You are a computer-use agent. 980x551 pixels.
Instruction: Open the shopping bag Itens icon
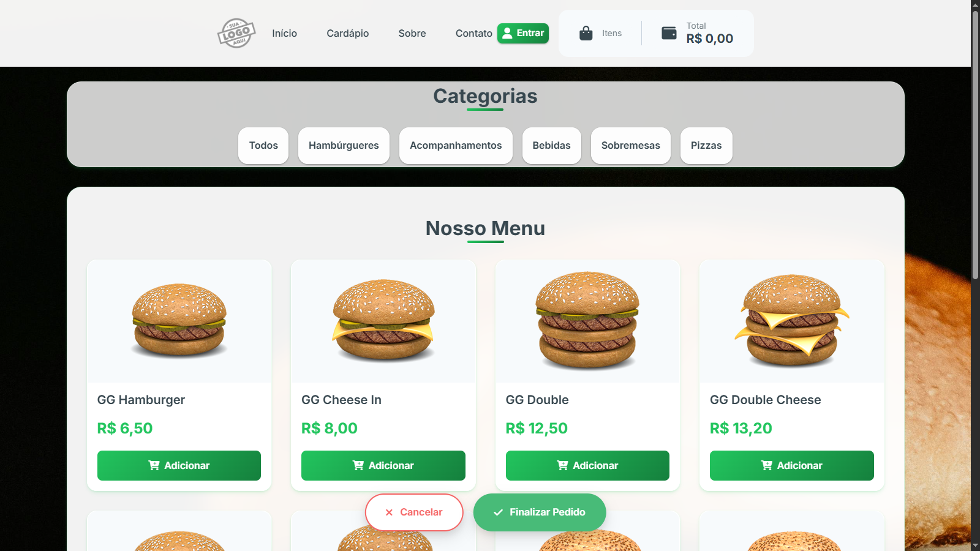[x=586, y=33]
